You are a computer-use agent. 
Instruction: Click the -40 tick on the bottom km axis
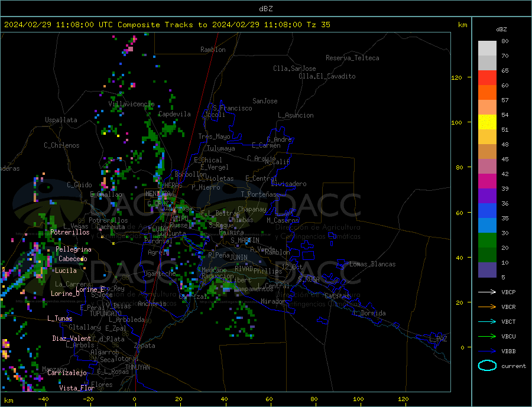(x=43, y=399)
